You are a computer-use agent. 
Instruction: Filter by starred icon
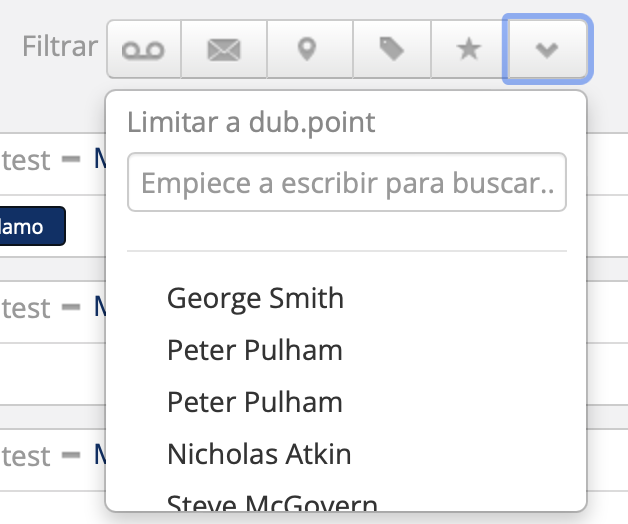pos(469,49)
